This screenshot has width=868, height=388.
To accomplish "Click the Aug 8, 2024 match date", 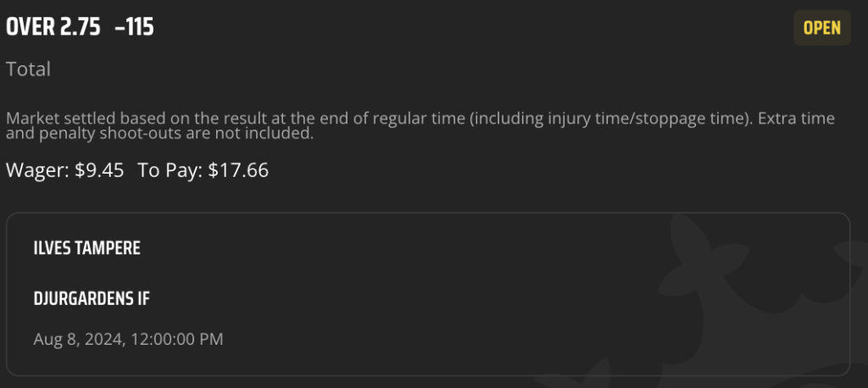I will [x=79, y=340].
